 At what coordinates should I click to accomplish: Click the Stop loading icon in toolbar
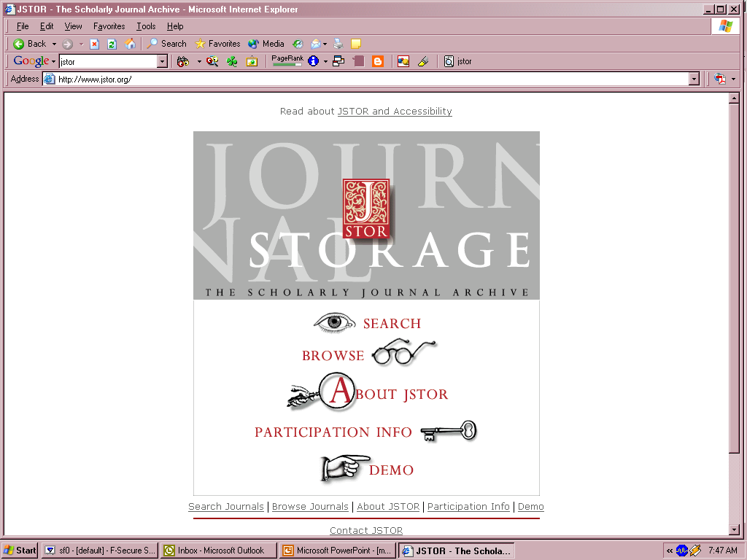point(94,44)
